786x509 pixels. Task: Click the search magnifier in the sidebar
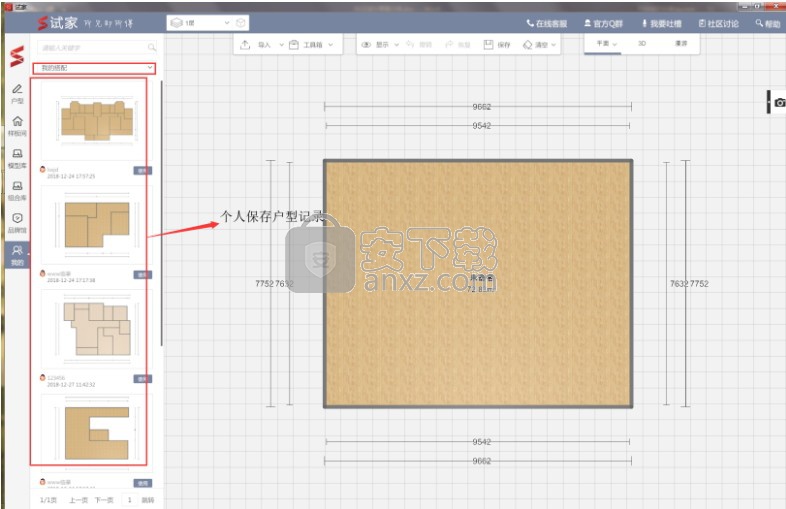click(151, 48)
